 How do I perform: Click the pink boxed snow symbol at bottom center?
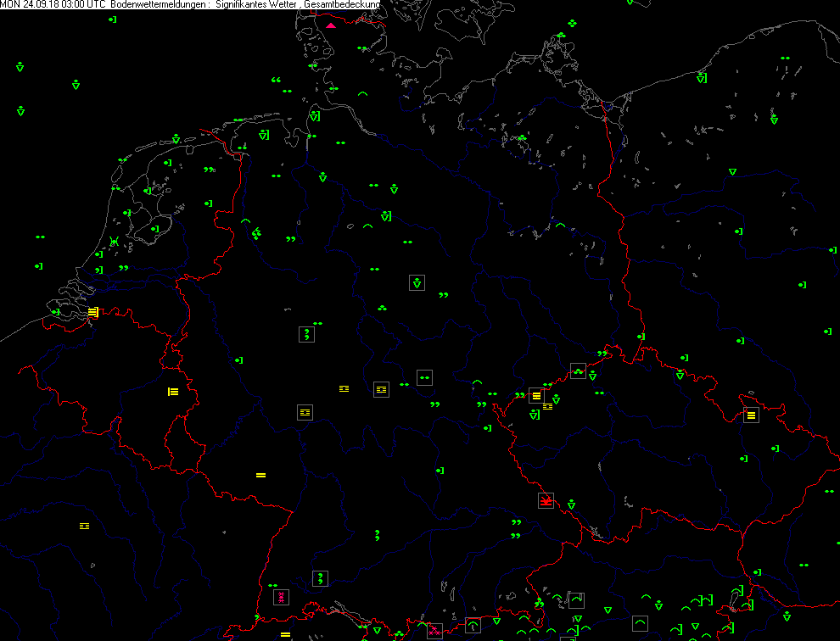point(434,631)
